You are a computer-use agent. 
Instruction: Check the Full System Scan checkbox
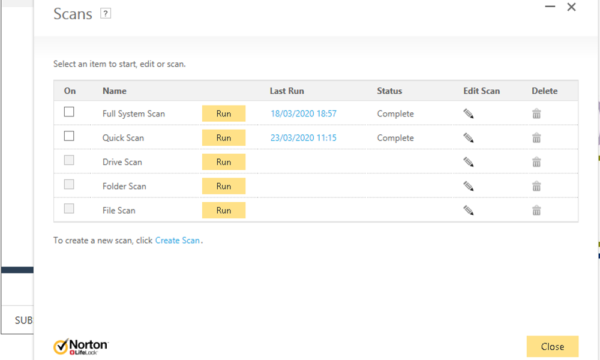69,112
